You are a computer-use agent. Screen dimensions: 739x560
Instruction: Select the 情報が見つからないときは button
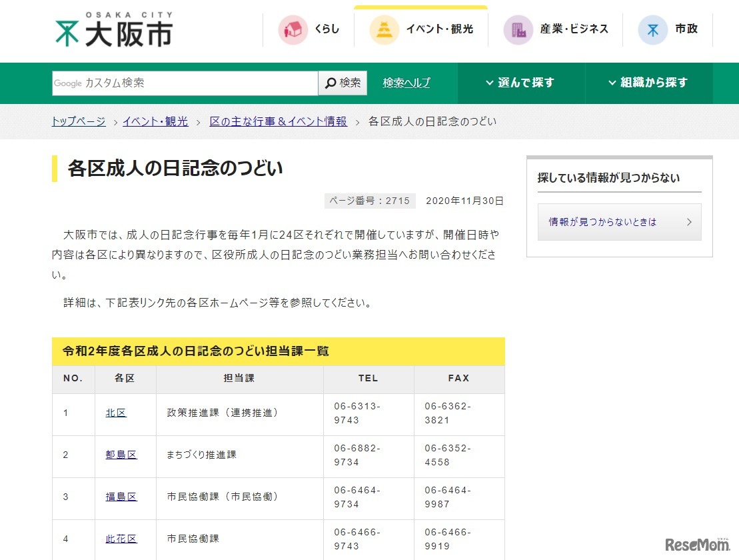tap(602, 222)
